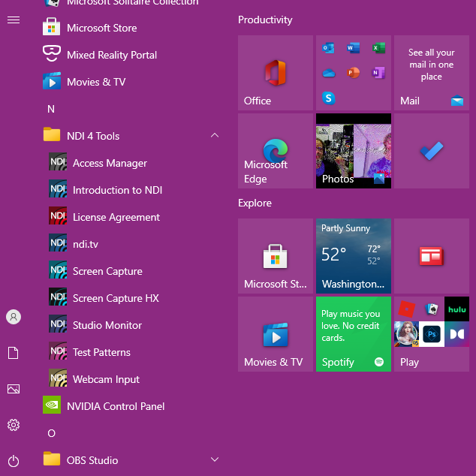Launch Microsoft Store from the app list
This screenshot has width=476, height=476.
(131, 28)
